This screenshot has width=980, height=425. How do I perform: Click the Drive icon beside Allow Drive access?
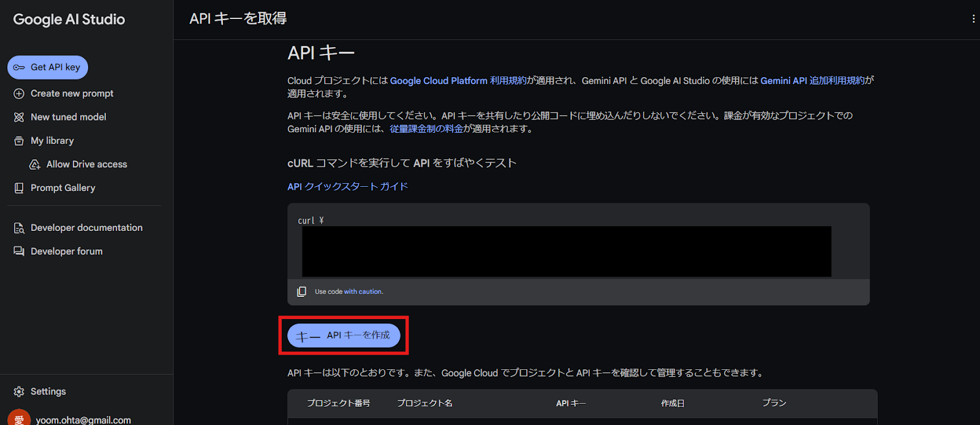click(35, 165)
